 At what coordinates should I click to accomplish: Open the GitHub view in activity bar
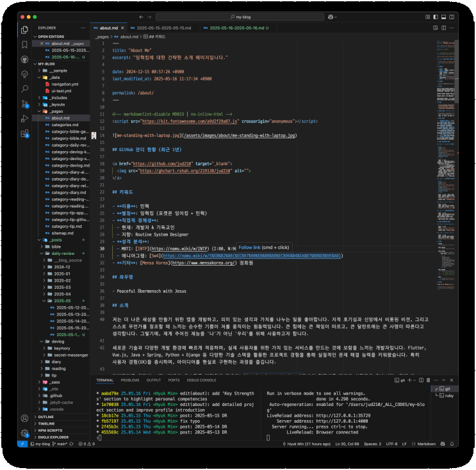click(24, 60)
